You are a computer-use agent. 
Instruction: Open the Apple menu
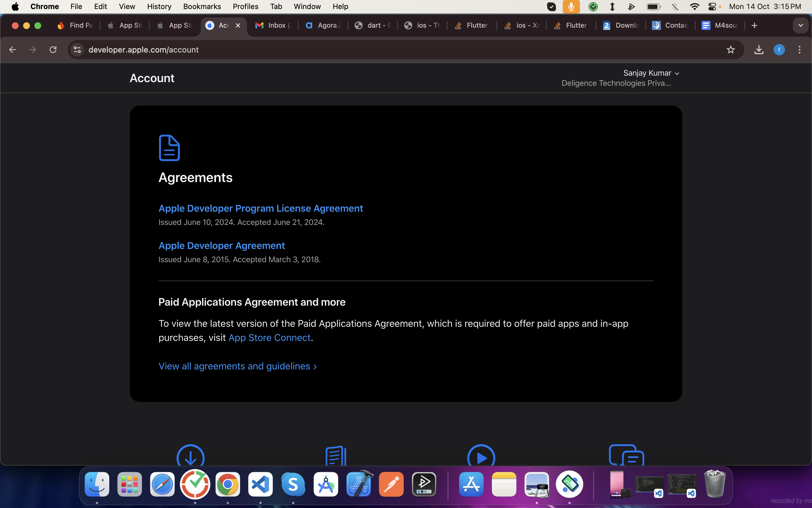[15, 6]
